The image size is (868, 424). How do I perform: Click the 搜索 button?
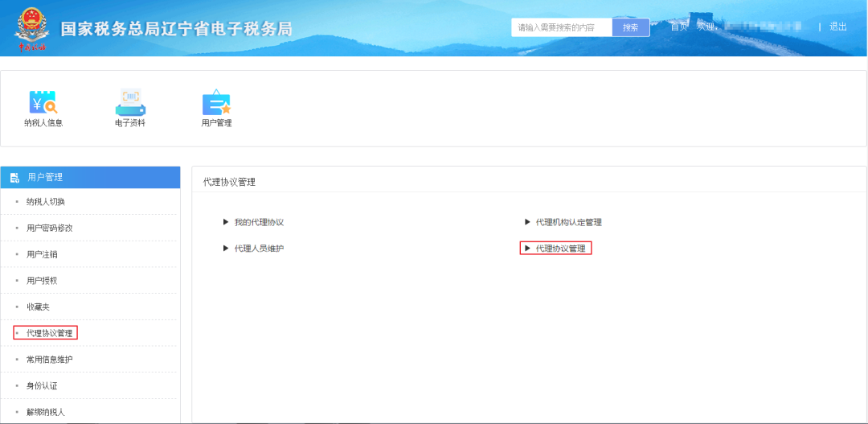pyautogui.click(x=631, y=27)
